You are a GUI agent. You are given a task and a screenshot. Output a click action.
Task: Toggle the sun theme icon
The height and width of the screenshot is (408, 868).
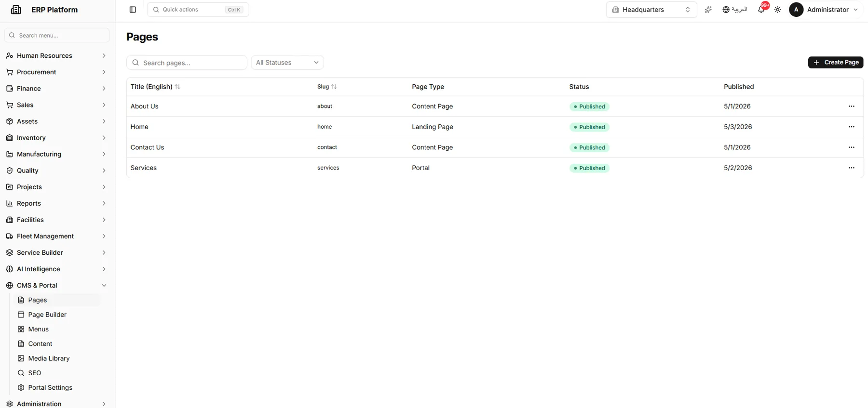[778, 10]
